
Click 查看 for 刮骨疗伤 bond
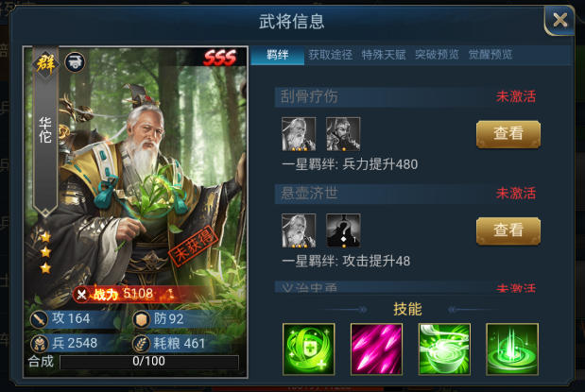click(508, 134)
